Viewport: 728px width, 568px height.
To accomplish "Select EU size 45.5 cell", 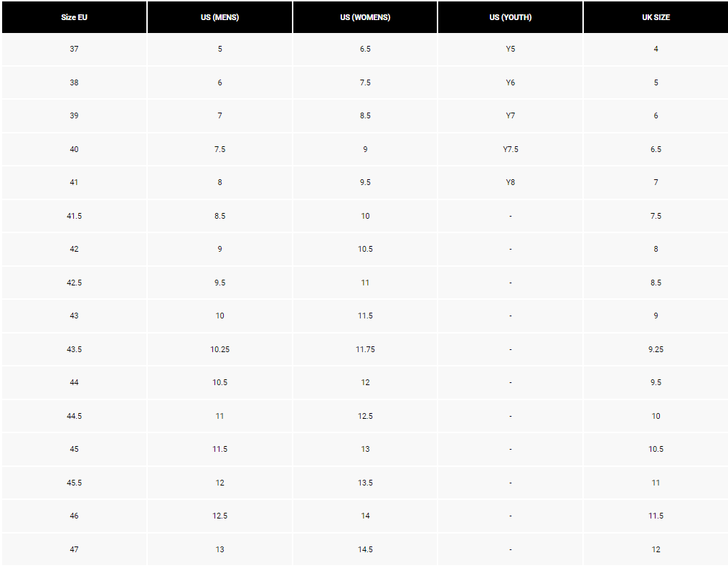I will coord(75,483).
